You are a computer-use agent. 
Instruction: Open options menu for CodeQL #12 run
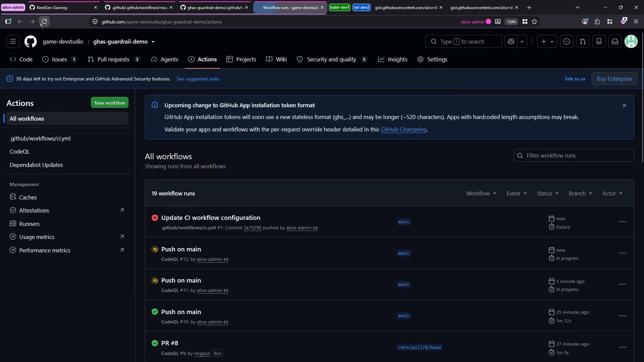[623, 253]
